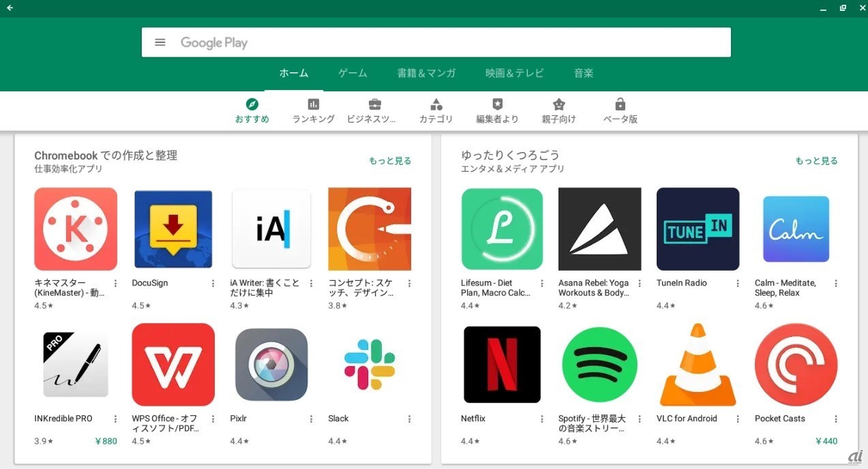The image size is (868, 469).
Task: Select the ランキング category
Action: tap(314, 110)
